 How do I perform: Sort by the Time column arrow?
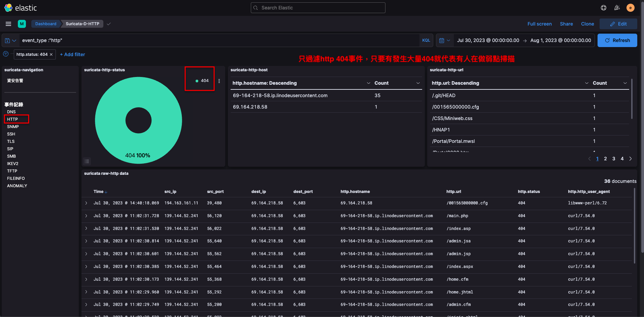click(106, 192)
